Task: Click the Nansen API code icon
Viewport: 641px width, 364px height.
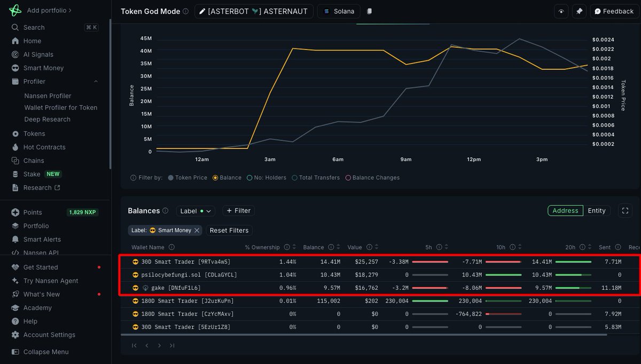Action: pos(15,253)
